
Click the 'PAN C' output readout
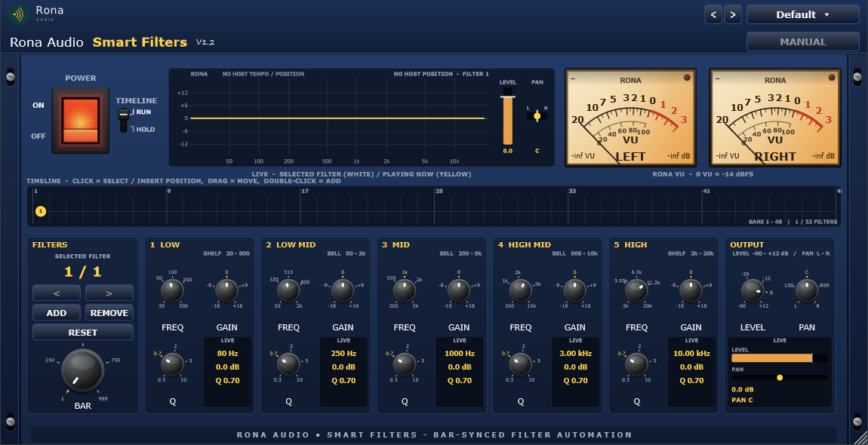point(743,400)
